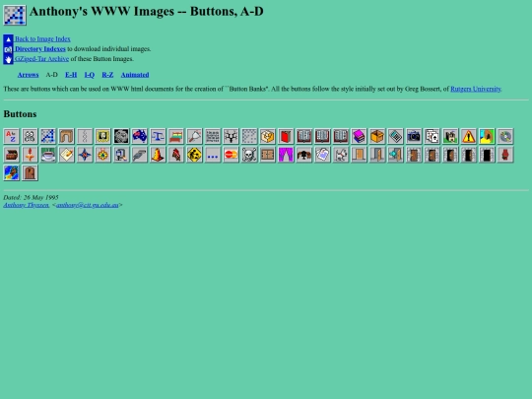
Task: Click the magnifying glass button icon
Action: (195, 136)
